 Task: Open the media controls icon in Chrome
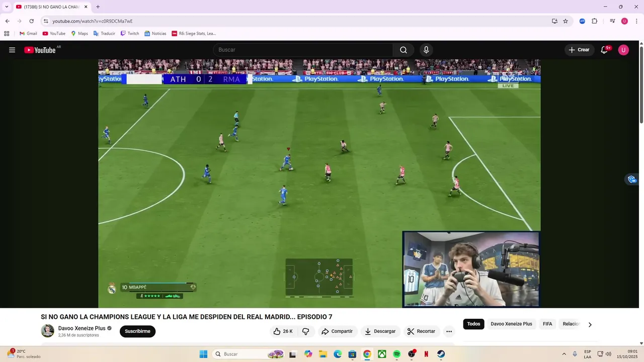(x=612, y=21)
